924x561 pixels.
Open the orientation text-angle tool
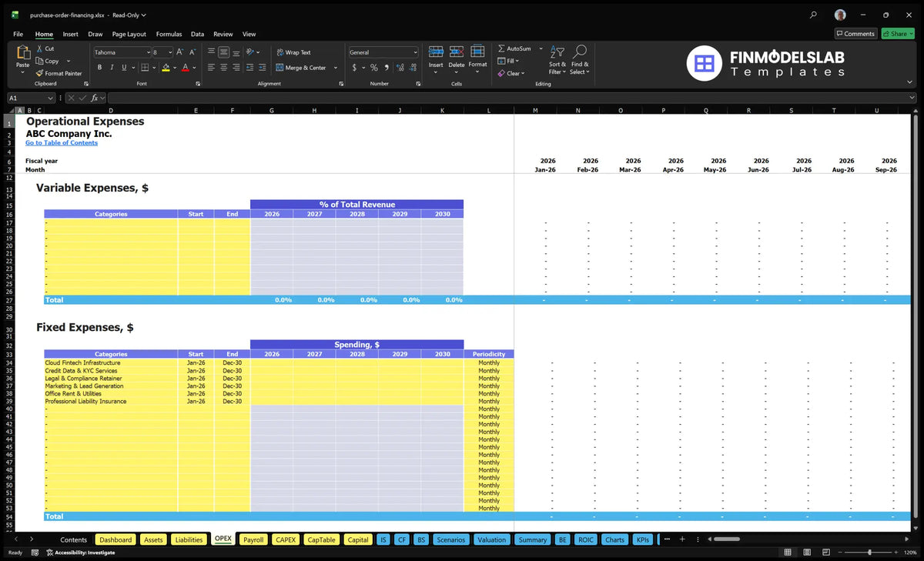point(249,52)
